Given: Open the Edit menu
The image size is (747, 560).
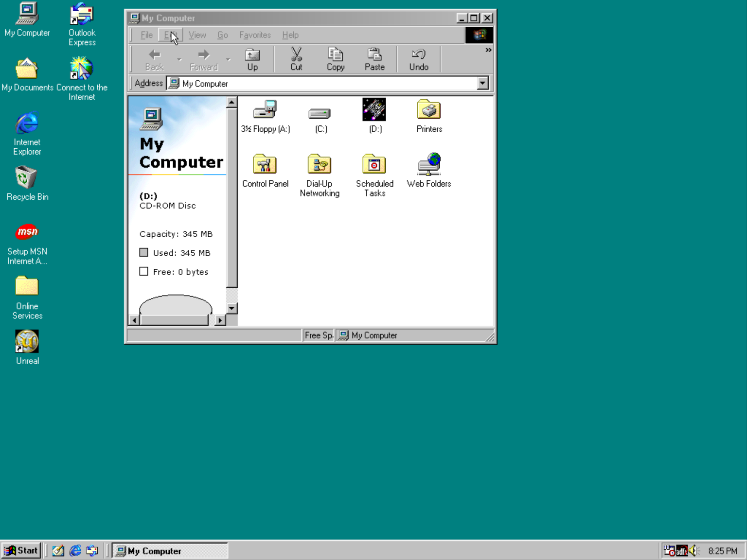Looking at the screenshot, I should 170,35.
